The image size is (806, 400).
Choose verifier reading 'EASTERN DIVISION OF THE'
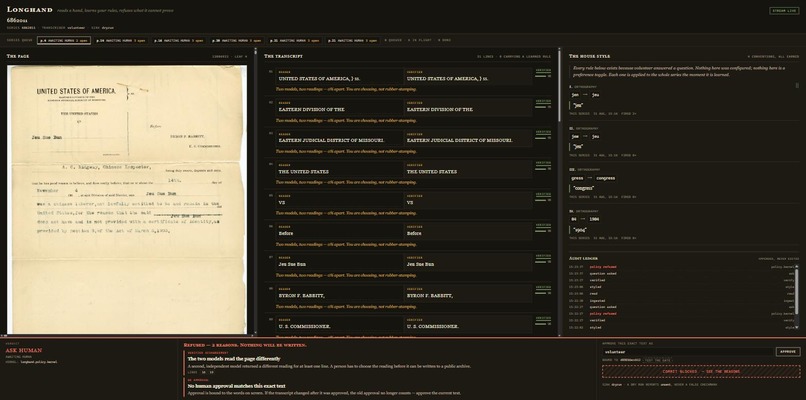coord(468,107)
